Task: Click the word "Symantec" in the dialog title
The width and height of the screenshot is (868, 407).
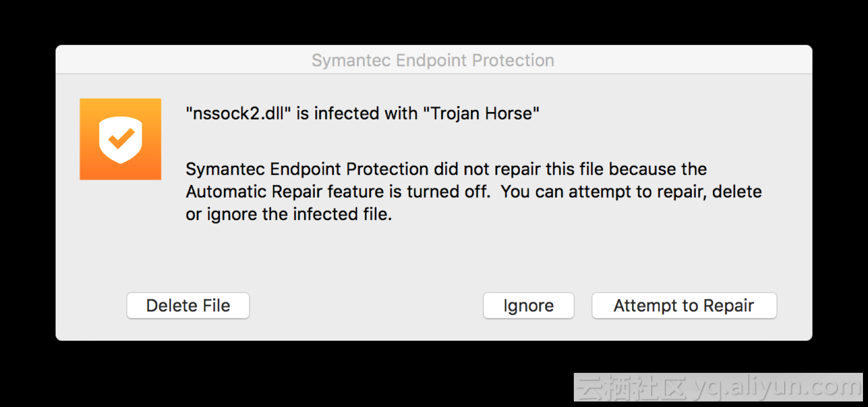Action: 351,60
